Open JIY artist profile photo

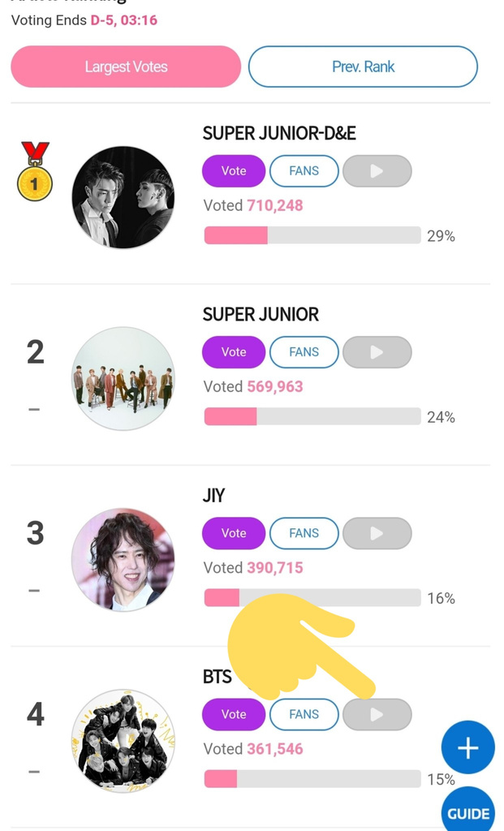click(x=123, y=560)
